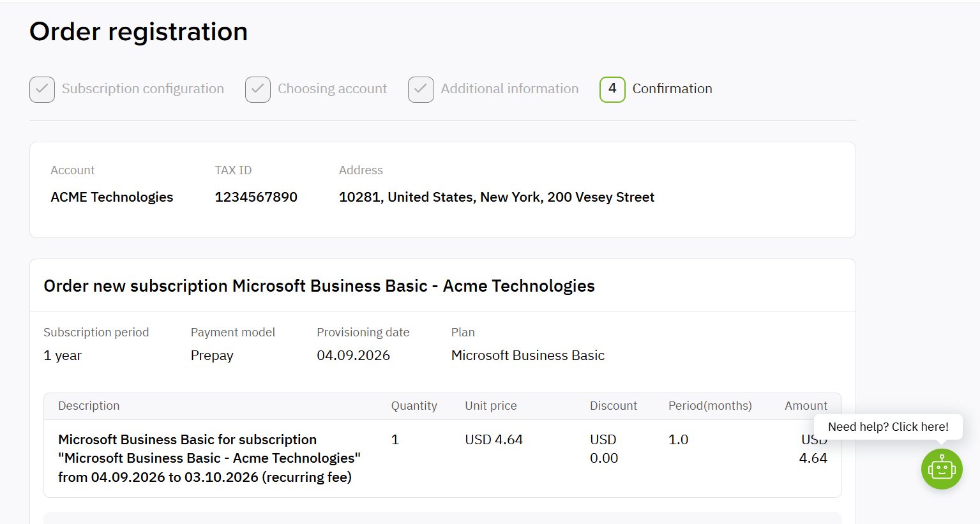Viewport: 980px width, 524px height.
Task: Click the quantity value '1' in the table
Action: click(x=395, y=440)
